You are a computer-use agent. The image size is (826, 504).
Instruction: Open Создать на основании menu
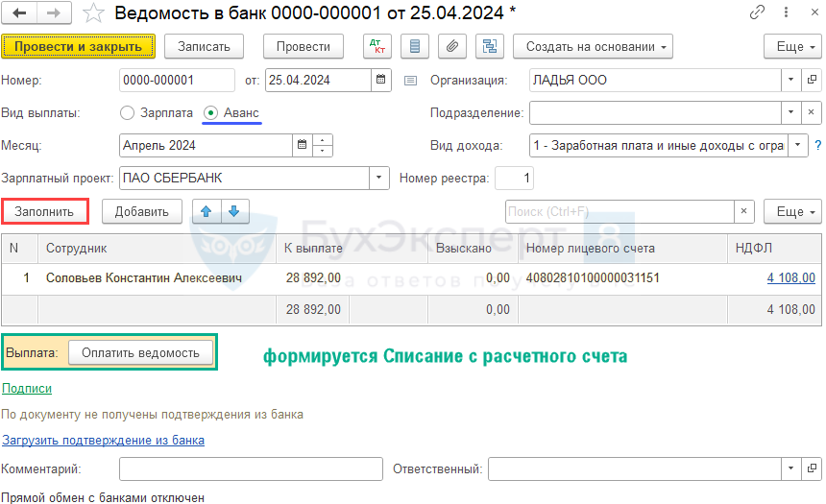(593, 46)
